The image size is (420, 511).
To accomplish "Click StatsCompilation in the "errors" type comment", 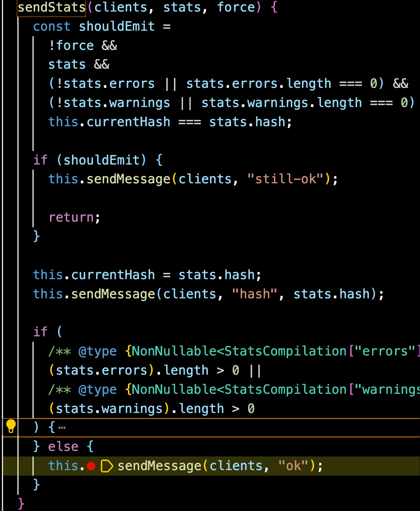I will point(285,351).
